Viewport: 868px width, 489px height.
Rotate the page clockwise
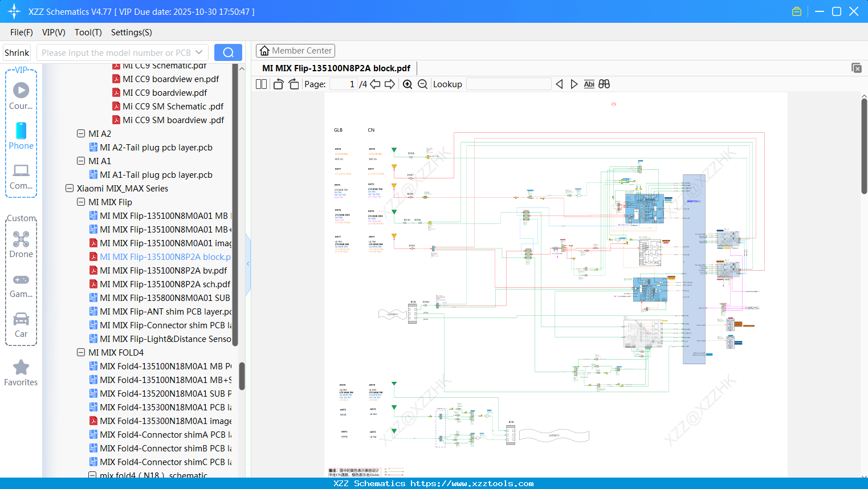(294, 84)
